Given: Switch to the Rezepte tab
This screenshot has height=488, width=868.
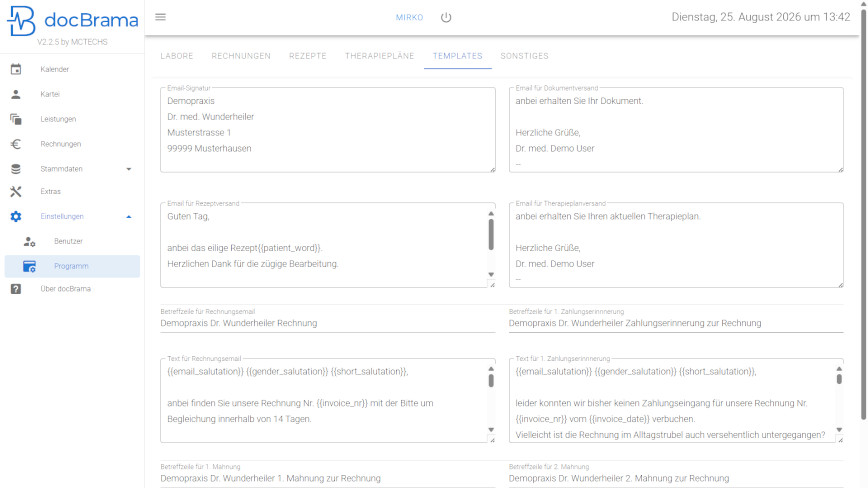Looking at the screenshot, I should (308, 56).
